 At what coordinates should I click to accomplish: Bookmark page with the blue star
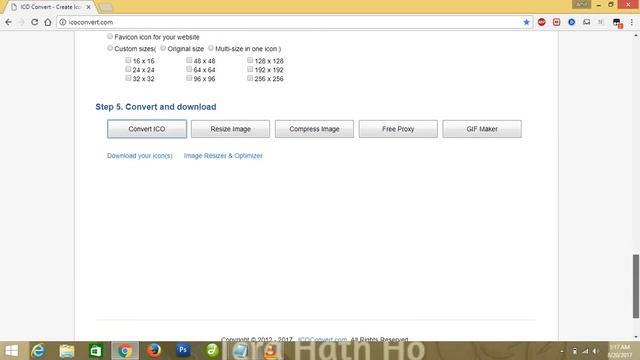point(527,22)
